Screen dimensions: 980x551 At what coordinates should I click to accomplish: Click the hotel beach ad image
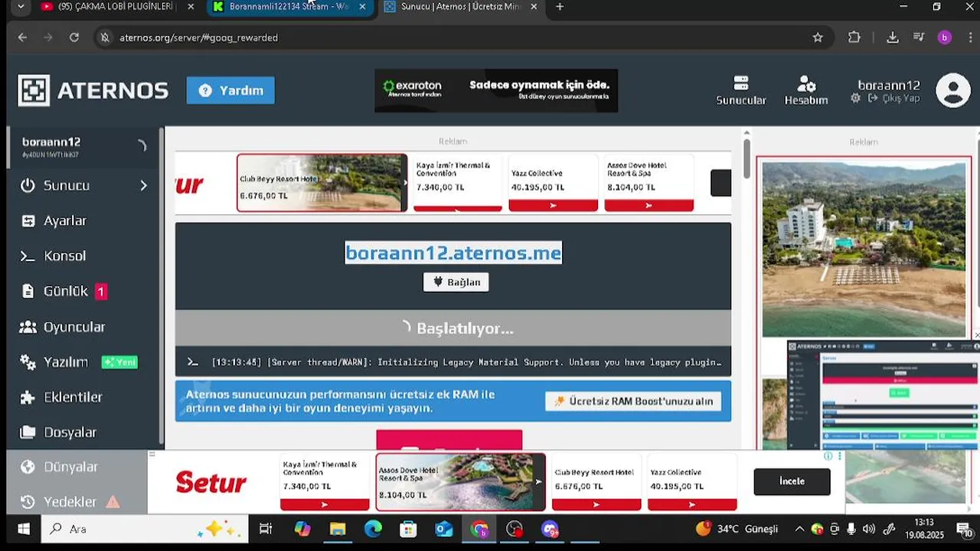pyautogui.click(x=864, y=249)
